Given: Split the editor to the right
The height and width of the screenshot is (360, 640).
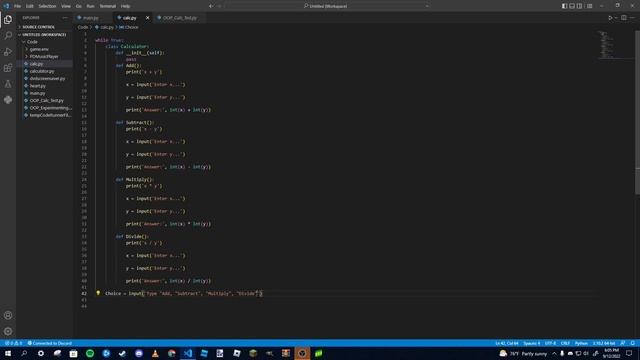Looking at the screenshot, I should tap(624, 18).
